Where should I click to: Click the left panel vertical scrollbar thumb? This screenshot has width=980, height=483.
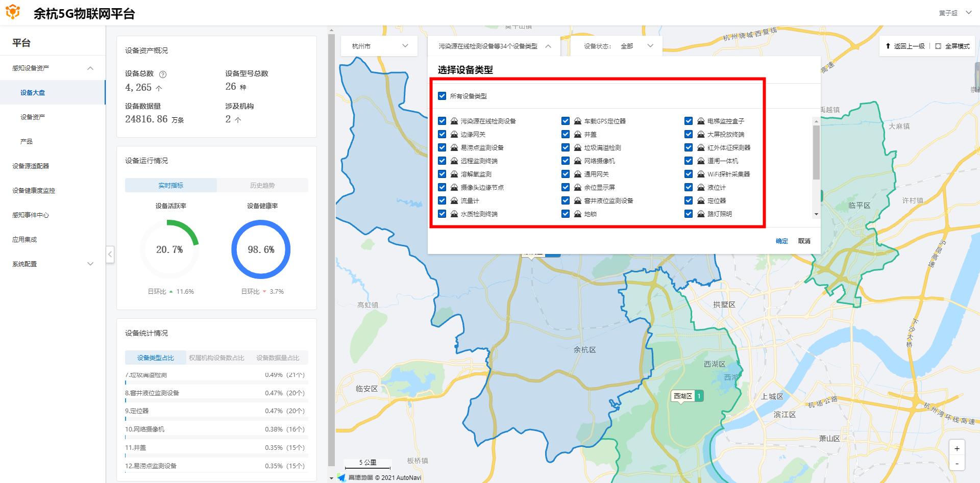click(x=331, y=250)
